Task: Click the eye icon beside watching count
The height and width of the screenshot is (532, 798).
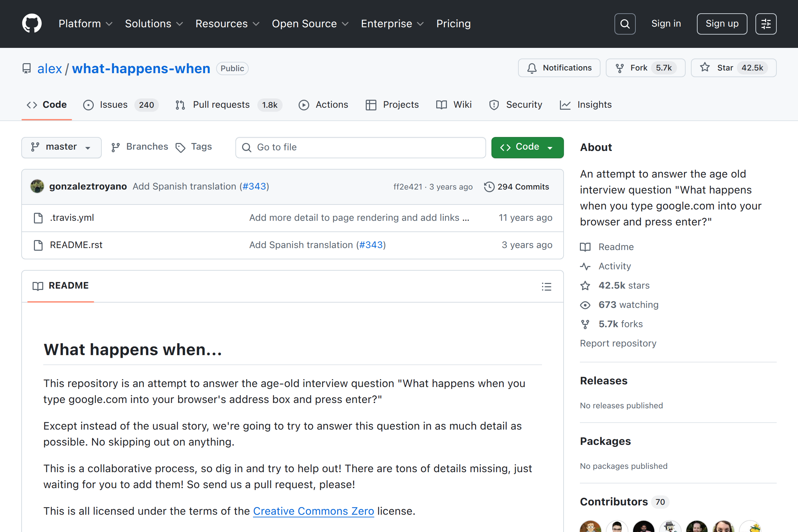Action: click(x=585, y=305)
